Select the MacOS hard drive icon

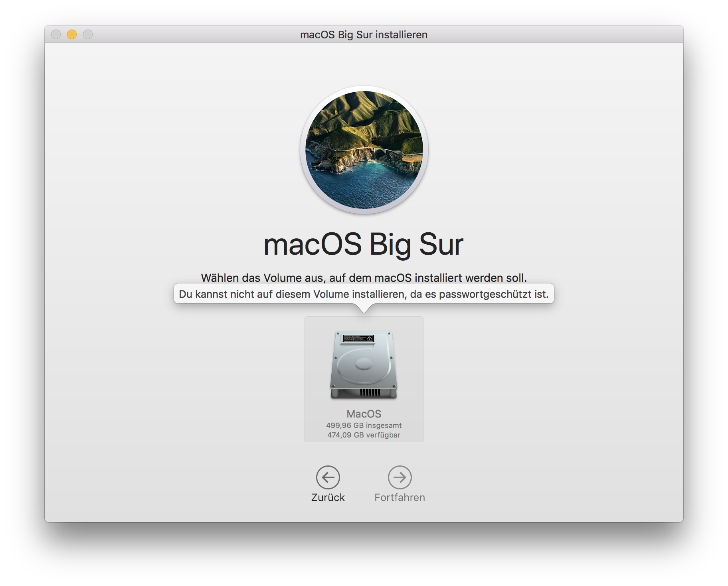[364, 365]
